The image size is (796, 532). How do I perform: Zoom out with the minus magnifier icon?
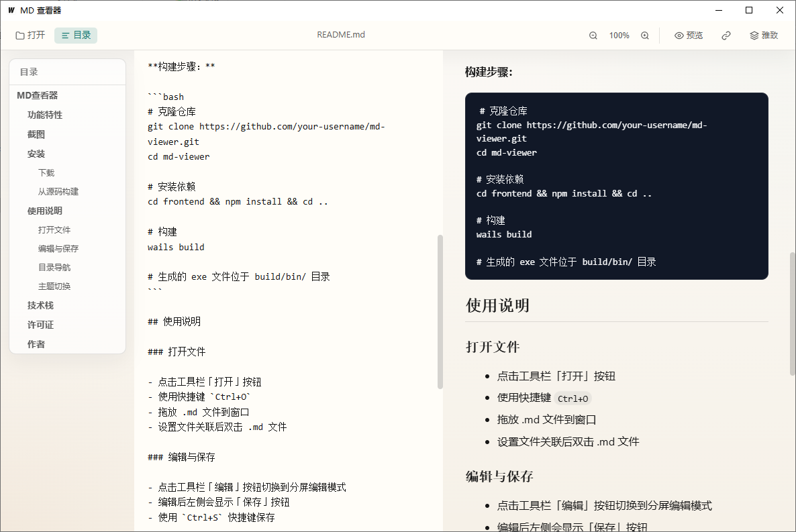593,36
